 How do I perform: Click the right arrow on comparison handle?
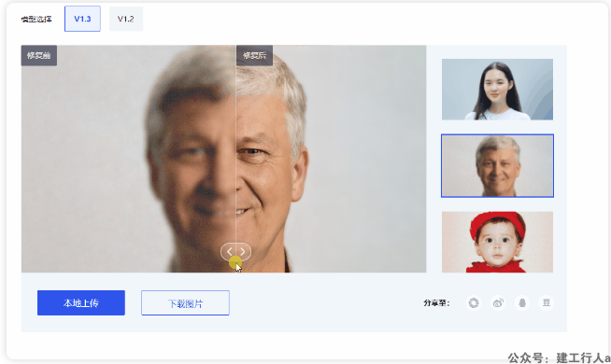pyautogui.click(x=242, y=252)
